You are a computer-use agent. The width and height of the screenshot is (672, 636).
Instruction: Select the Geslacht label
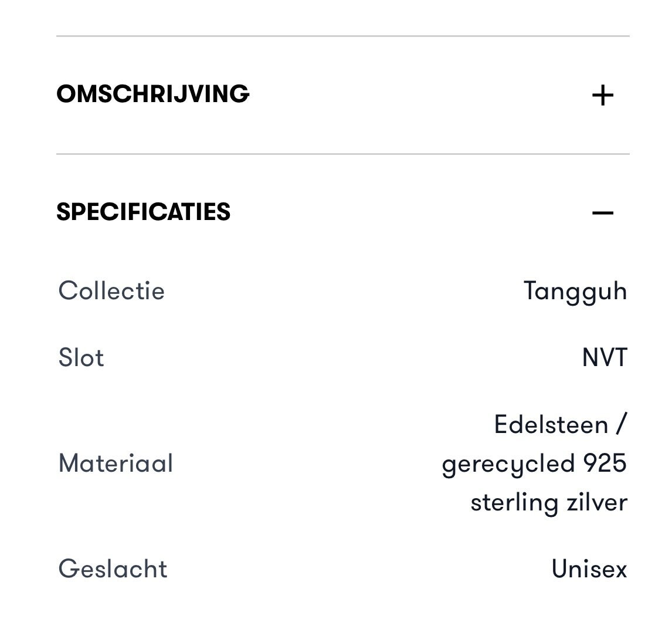[x=113, y=569]
